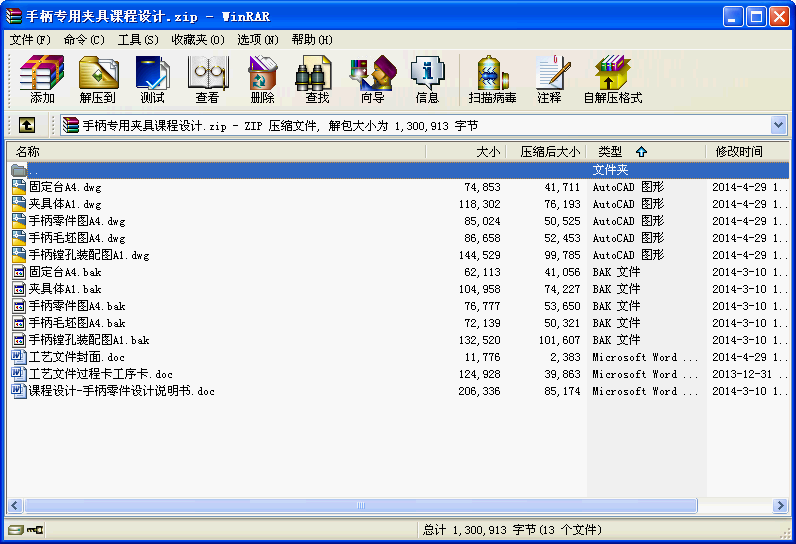The height and width of the screenshot is (544, 796).
Task: Open the 文件(F) menu
Action: [30, 40]
